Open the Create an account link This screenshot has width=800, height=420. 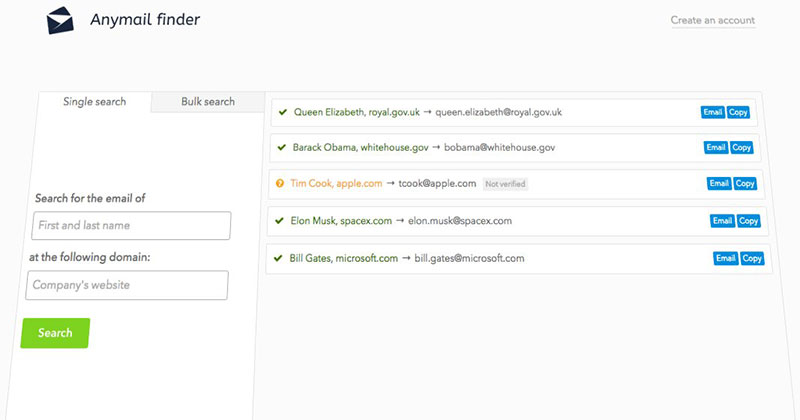712,20
